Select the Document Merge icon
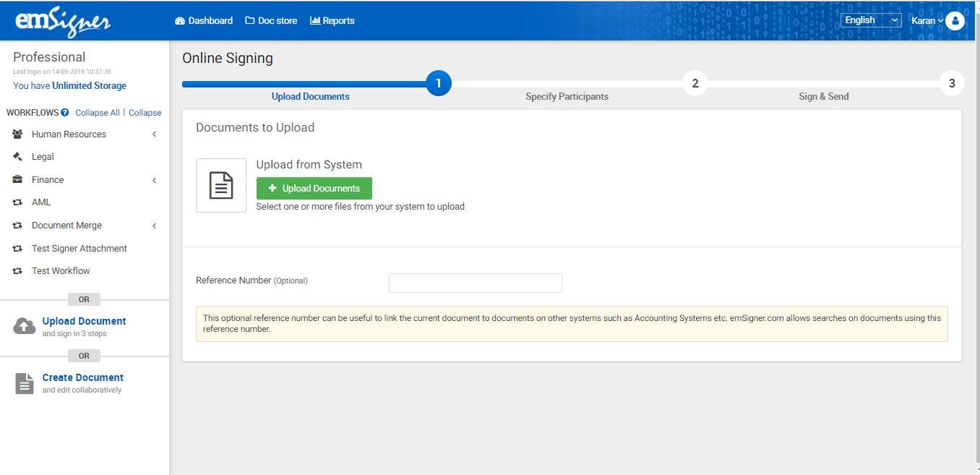980x475 pixels. pyautogui.click(x=17, y=225)
